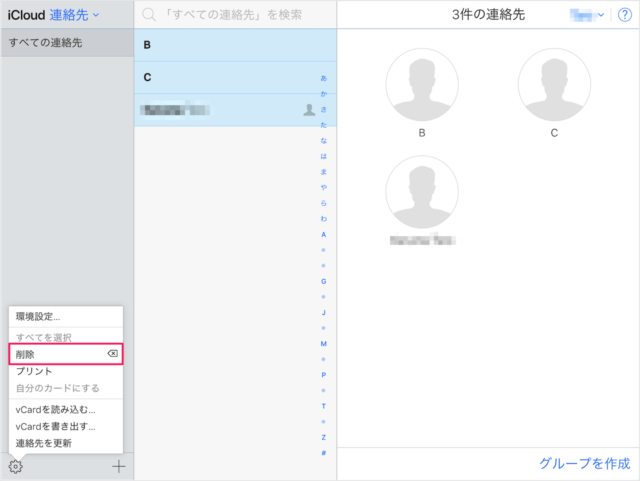
Task: Click avatar of contact C
Action: click(555, 85)
